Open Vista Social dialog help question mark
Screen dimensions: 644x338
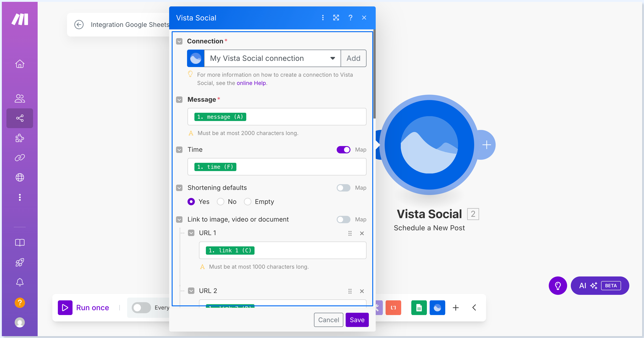tap(350, 17)
